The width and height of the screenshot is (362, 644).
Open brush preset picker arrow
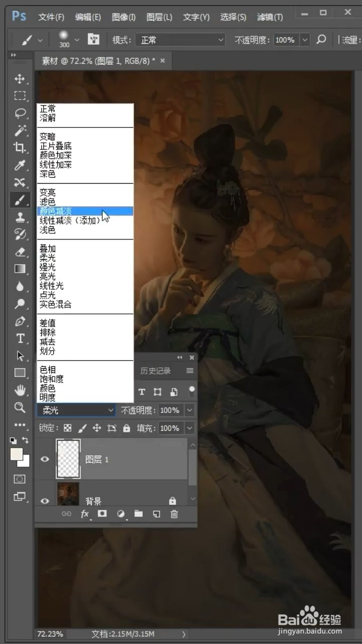pyautogui.click(x=77, y=40)
